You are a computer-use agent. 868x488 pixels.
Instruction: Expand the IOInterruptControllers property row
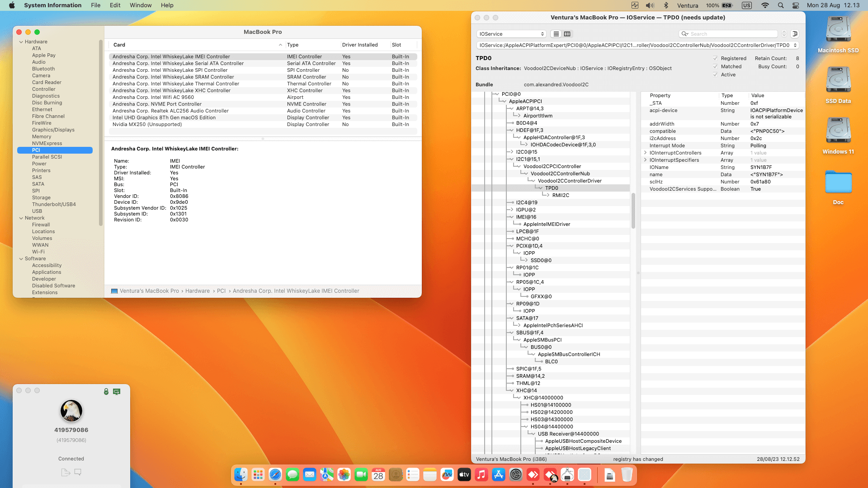(x=645, y=153)
